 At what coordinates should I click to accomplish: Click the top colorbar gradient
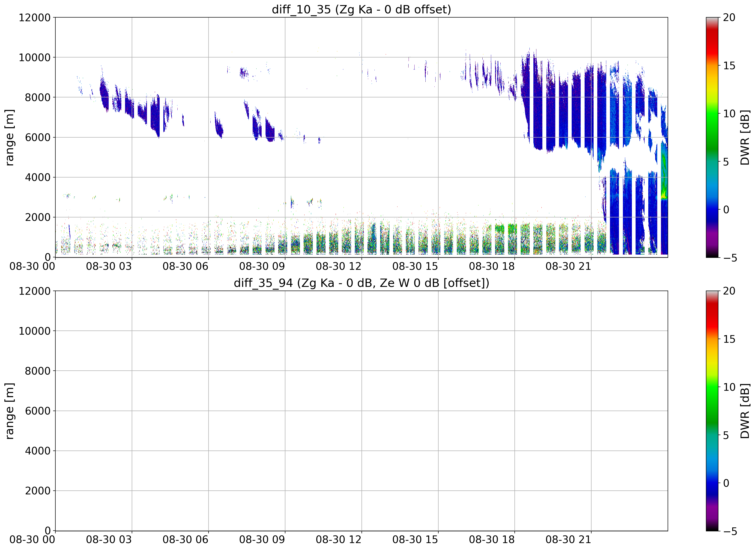point(712,137)
